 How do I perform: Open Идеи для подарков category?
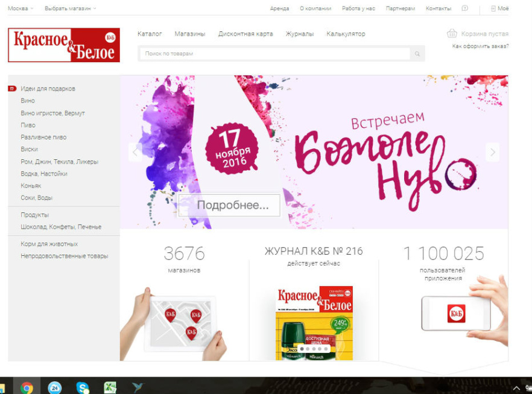tap(48, 89)
